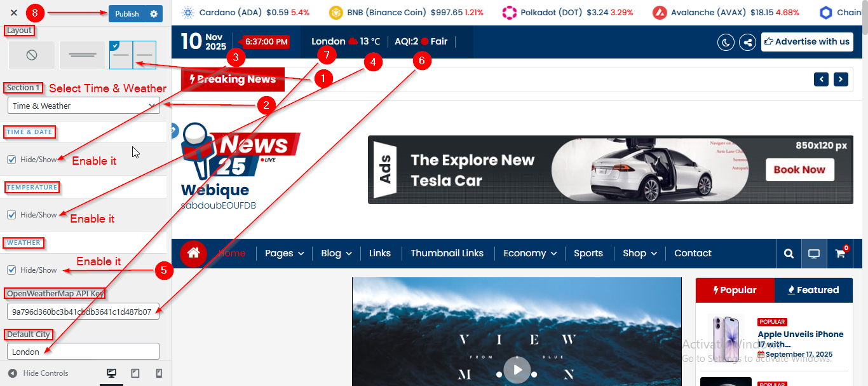The image size is (868, 386).
Task: Click the Publish button
Action: pos(127,13)
